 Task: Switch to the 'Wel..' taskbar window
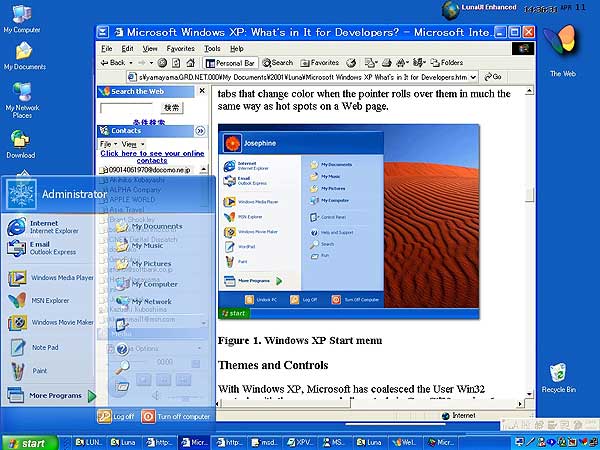click(x=406, y=443)
